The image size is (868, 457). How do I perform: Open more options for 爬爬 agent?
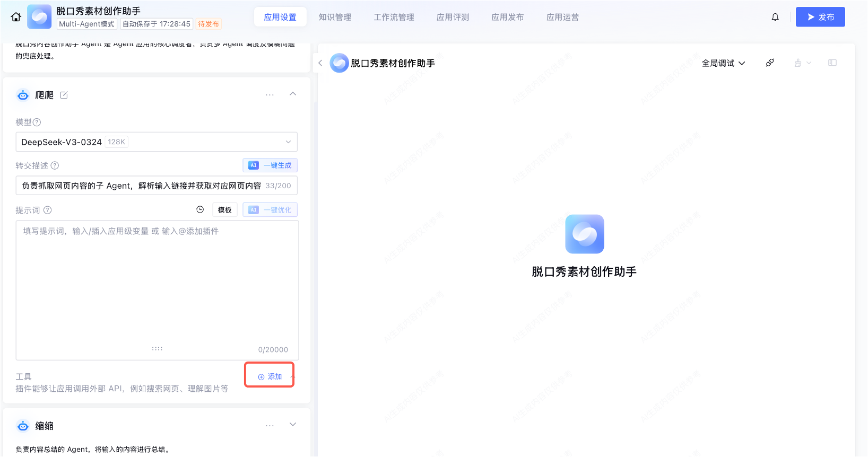[270, 95]
